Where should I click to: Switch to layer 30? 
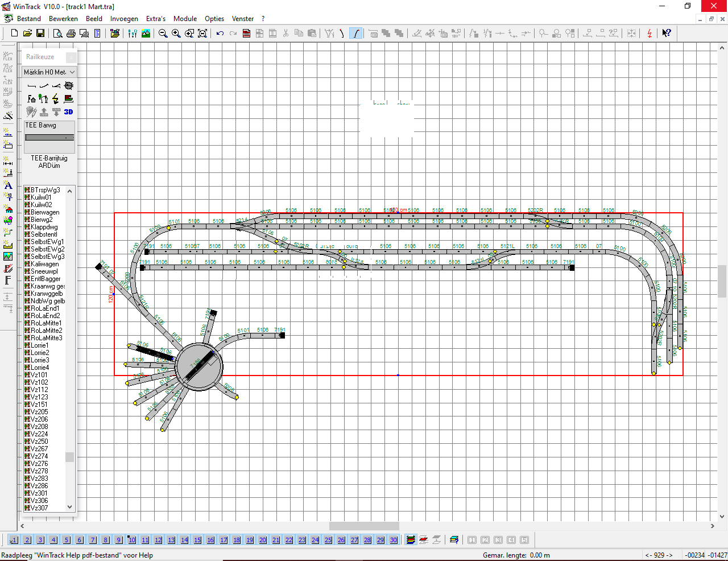pyautogui.click(x=394, y=540)
